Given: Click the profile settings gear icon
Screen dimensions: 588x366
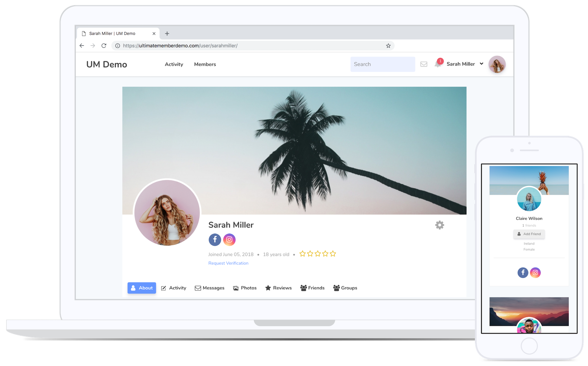Looking at the screenshot, I should click(x=440, y=225).
